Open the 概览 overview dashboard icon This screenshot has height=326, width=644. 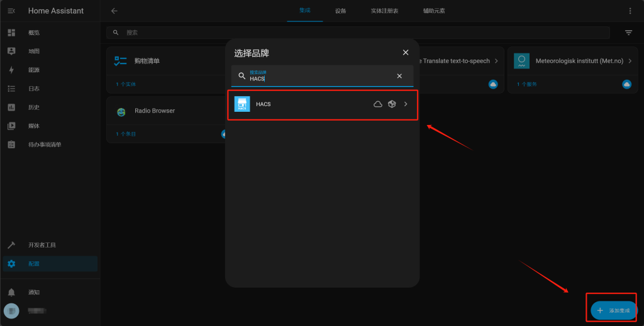11,33
